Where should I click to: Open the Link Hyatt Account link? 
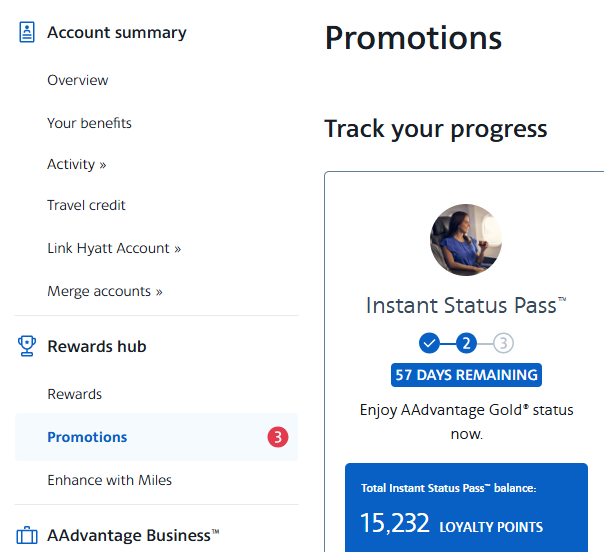[x=114, y=248]
